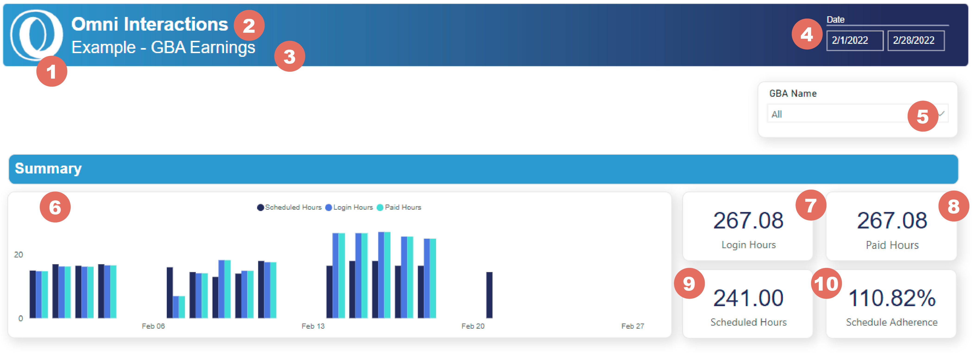
Task: Click red annotation marker number 2
Action: [x=249, y=26]
